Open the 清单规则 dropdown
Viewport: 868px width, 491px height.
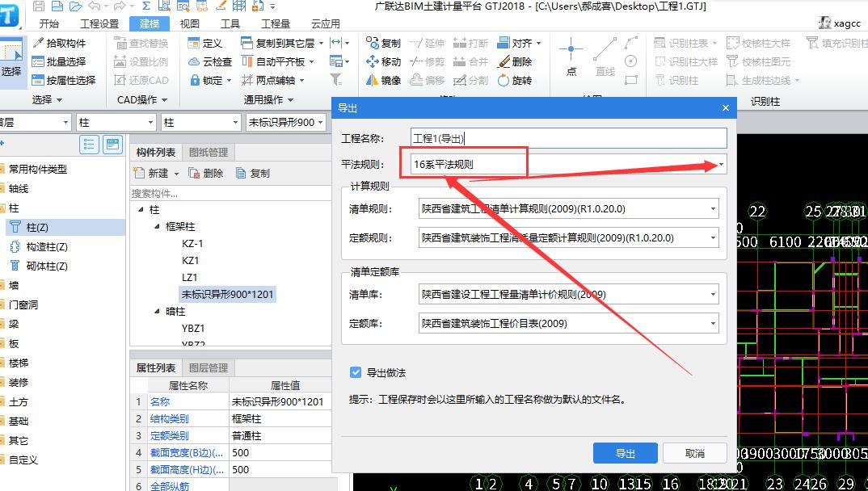click(713, 209)
